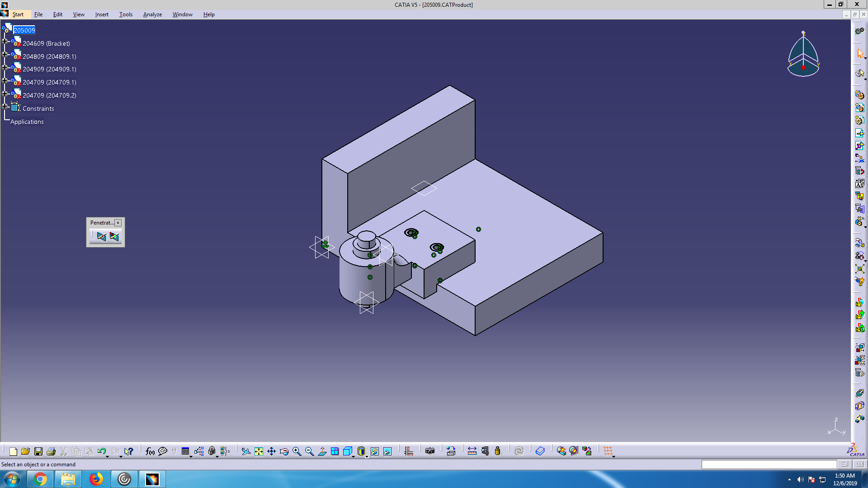
Task: Click the Save file icon
Action: coord(38,451)
